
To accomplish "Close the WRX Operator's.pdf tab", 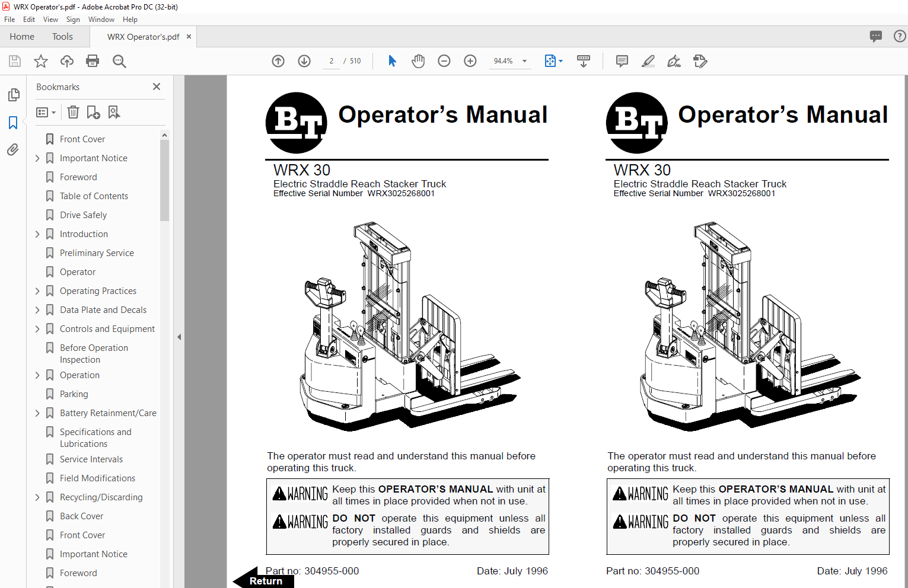I will (189, 37).
